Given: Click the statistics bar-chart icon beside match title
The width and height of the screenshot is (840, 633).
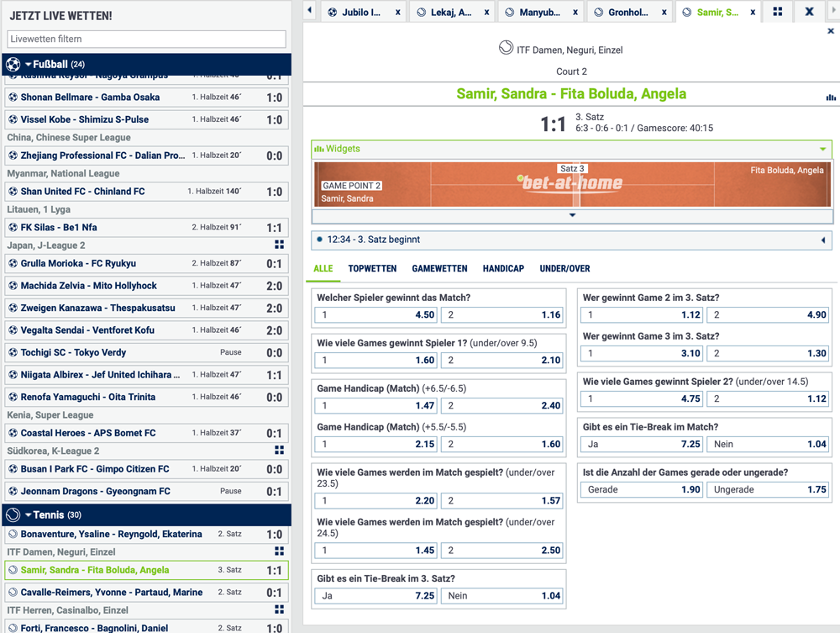Looking at the screenshot, I should coord(831,97).
